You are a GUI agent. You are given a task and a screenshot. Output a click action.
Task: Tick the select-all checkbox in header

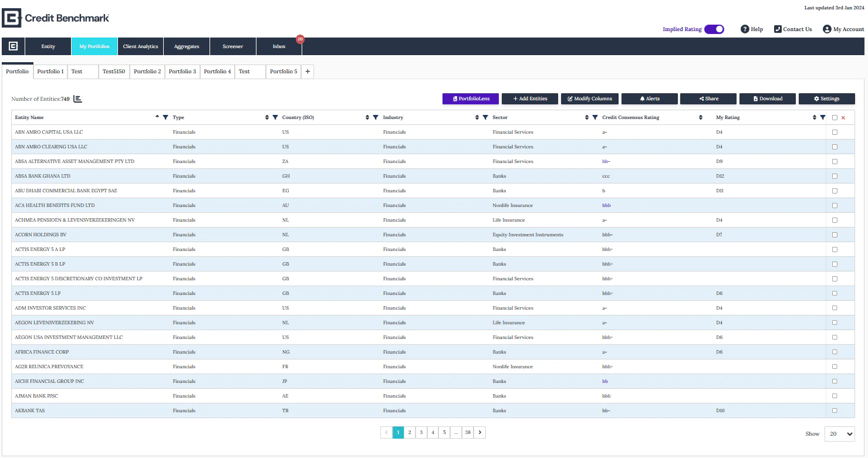pyautogui.click(x=835, y=118)
